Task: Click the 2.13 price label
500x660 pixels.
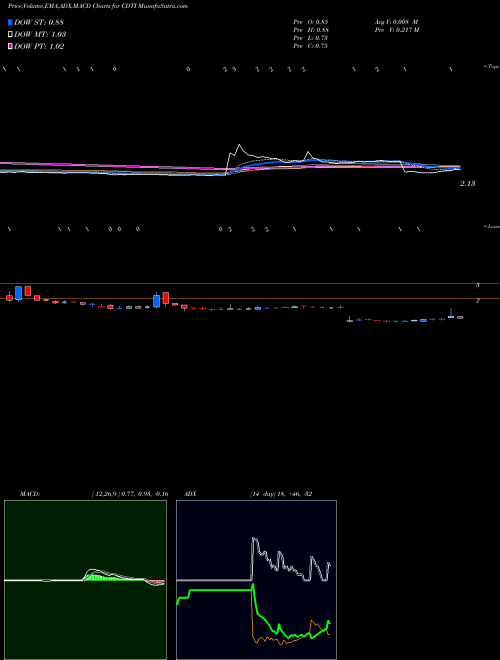Action: pyautogui.click(x=467, y=183)
